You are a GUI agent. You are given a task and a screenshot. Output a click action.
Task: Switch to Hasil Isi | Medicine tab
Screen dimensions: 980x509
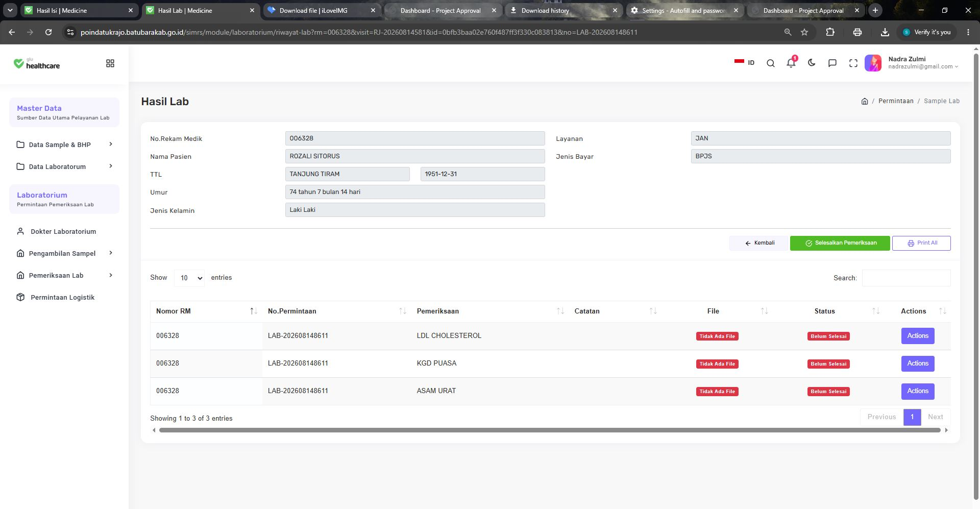(x=79, y=10)
